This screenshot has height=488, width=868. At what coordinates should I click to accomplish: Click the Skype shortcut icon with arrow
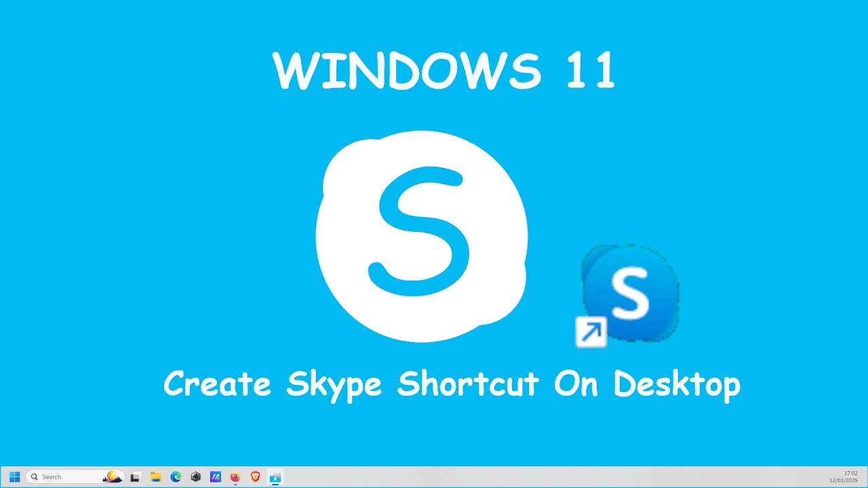627,296
